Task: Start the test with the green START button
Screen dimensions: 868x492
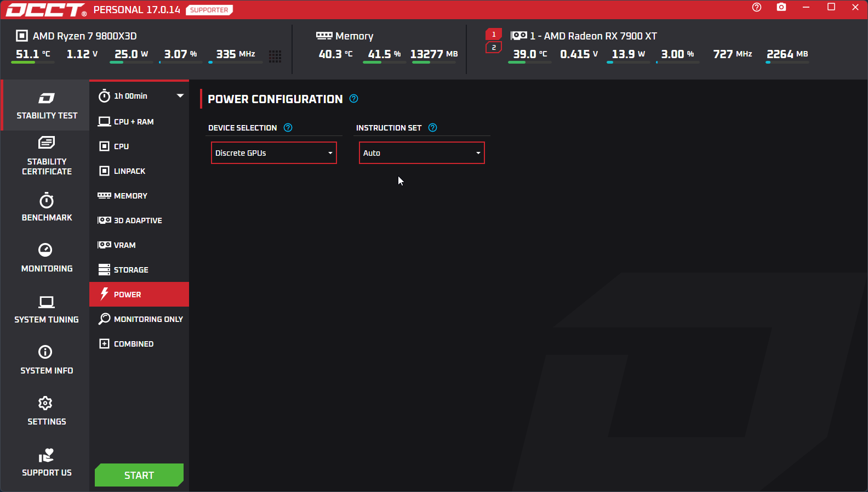Action: tap(139, 475)
